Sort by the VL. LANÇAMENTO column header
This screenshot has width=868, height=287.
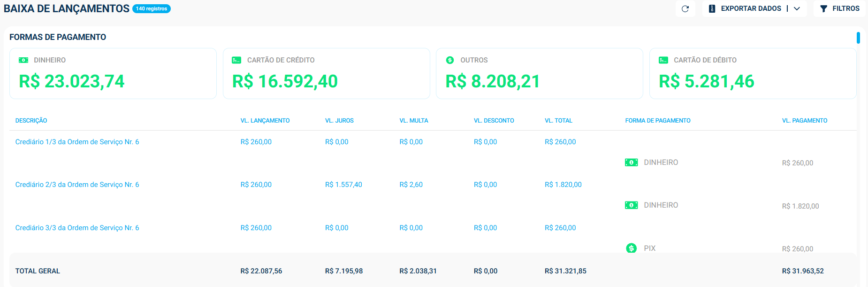tap(265, 121)
